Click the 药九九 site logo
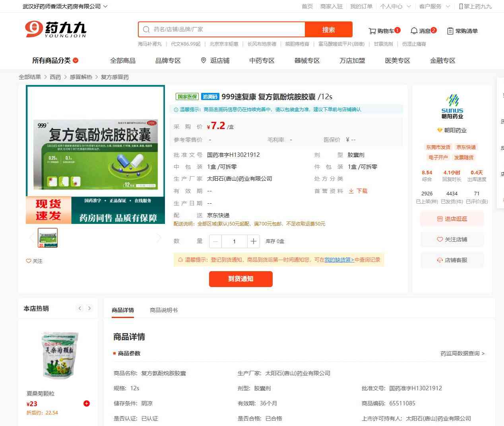This screenshot has width=504, height=426. coord(56,30)
